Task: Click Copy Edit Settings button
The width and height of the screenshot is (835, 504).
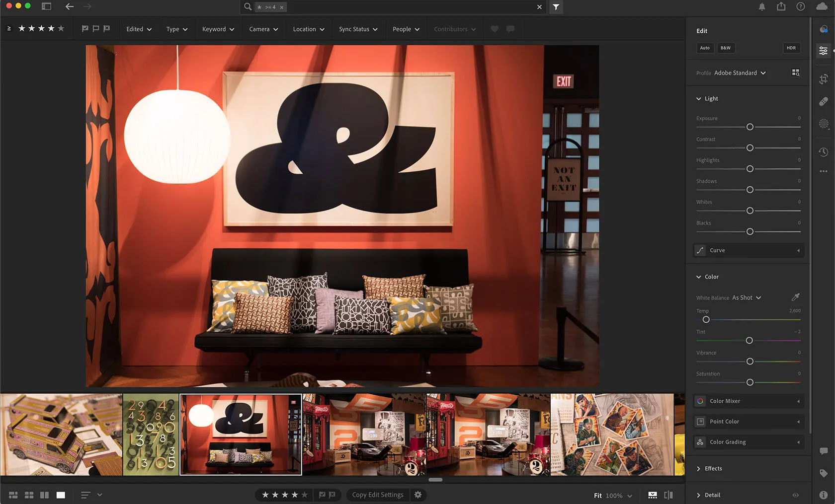Action: point(378,495)
